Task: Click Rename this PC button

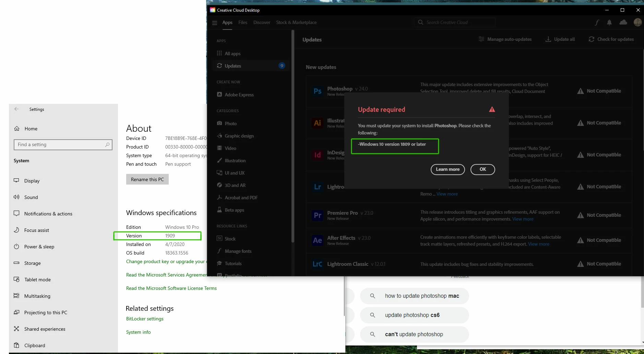Action: [x=147, y=179]
